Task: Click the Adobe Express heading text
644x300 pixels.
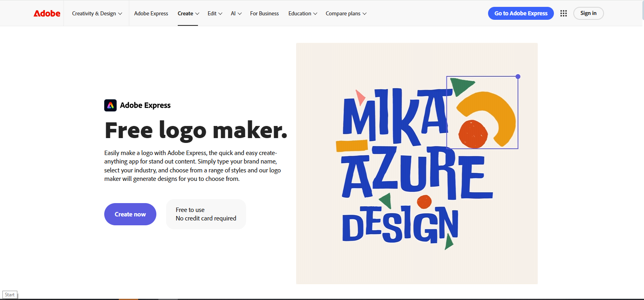Action: click(145, 105)
